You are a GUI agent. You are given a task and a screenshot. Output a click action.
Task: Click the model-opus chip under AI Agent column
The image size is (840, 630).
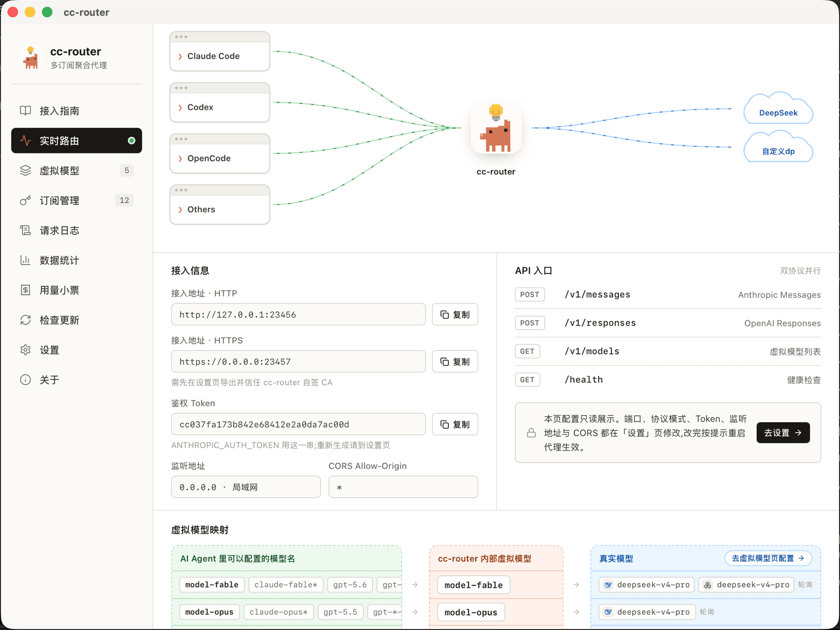point(209,612)
